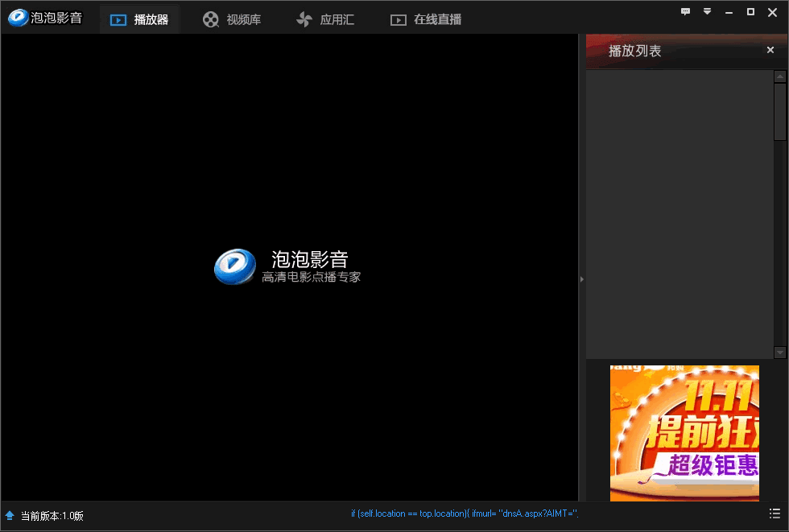The width and height of the screenshot is (789, 532).
Task: Click the 高清电影点播专家 slogan text
Action: 311,277
